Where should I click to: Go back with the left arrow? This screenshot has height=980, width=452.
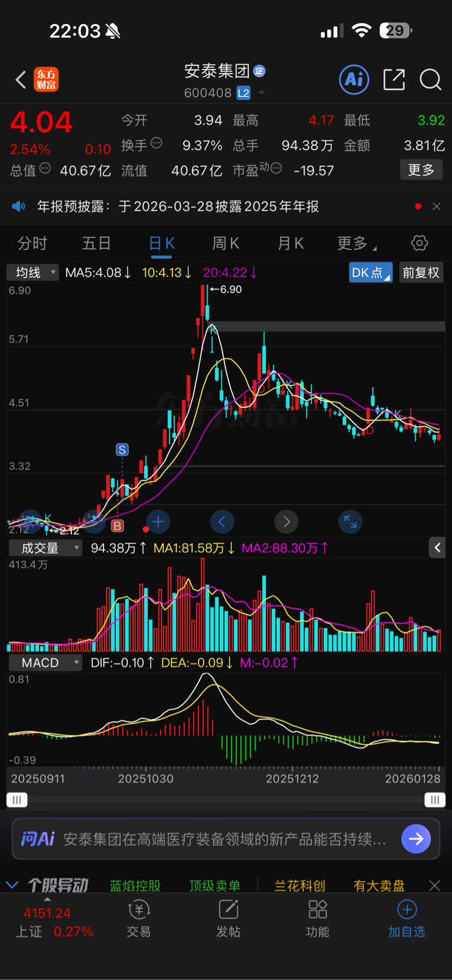coord(21,79)
